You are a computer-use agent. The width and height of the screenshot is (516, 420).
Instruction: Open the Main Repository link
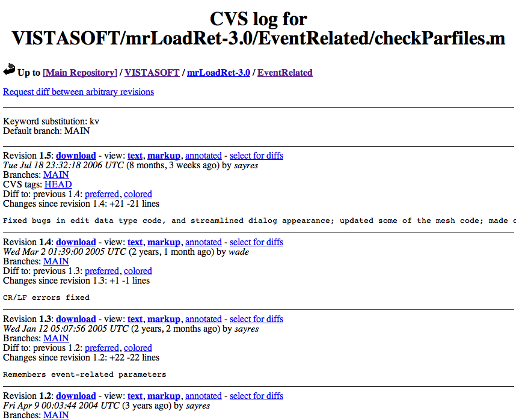(80, 73)
